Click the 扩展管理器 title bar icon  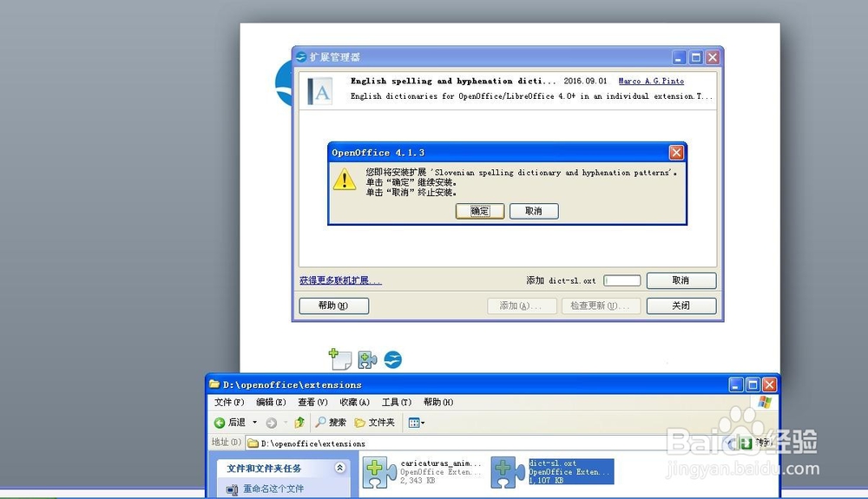(301, 57)
